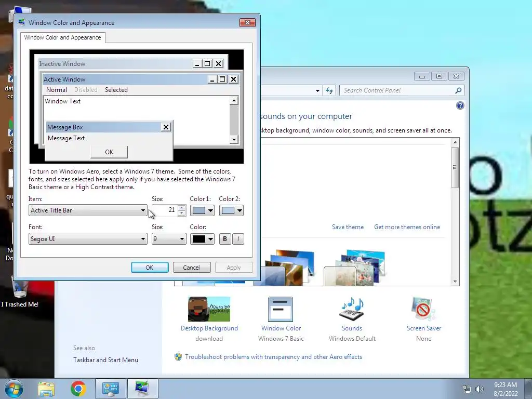Click the Sounds link text
532x399 pixels.
[x=352, y=328]
